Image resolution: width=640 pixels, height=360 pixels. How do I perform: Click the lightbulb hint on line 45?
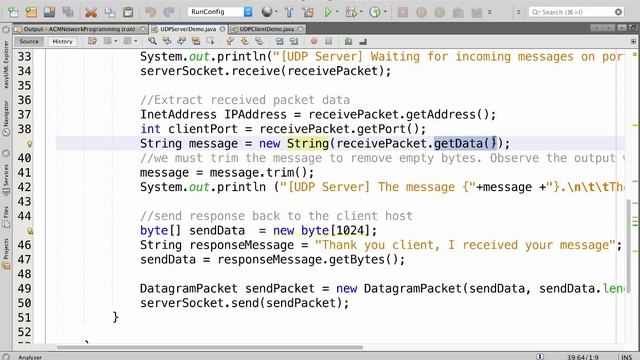click(x=30, y=231)
